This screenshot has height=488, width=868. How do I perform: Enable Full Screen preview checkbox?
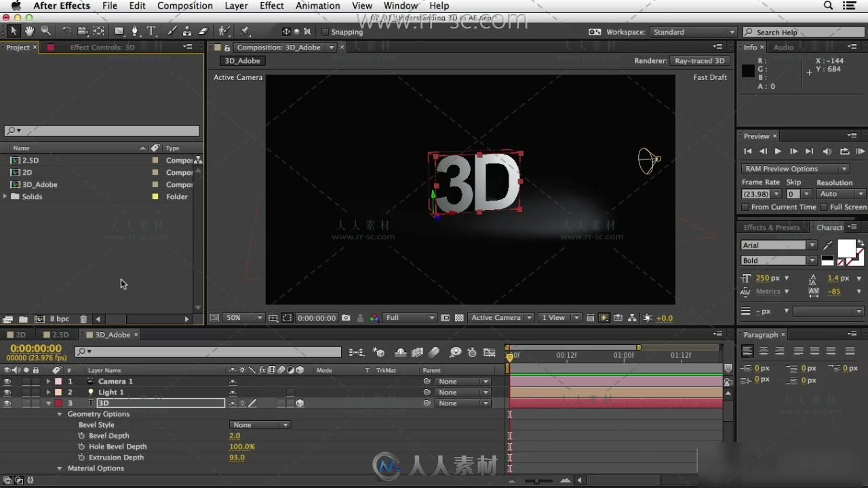click(x=824, y=207)
